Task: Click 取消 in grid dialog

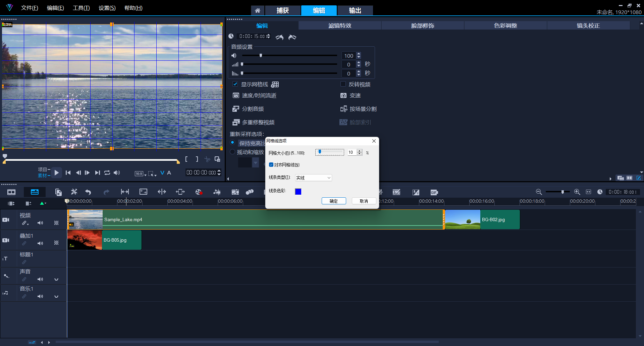Action: (x=364, y=201)
